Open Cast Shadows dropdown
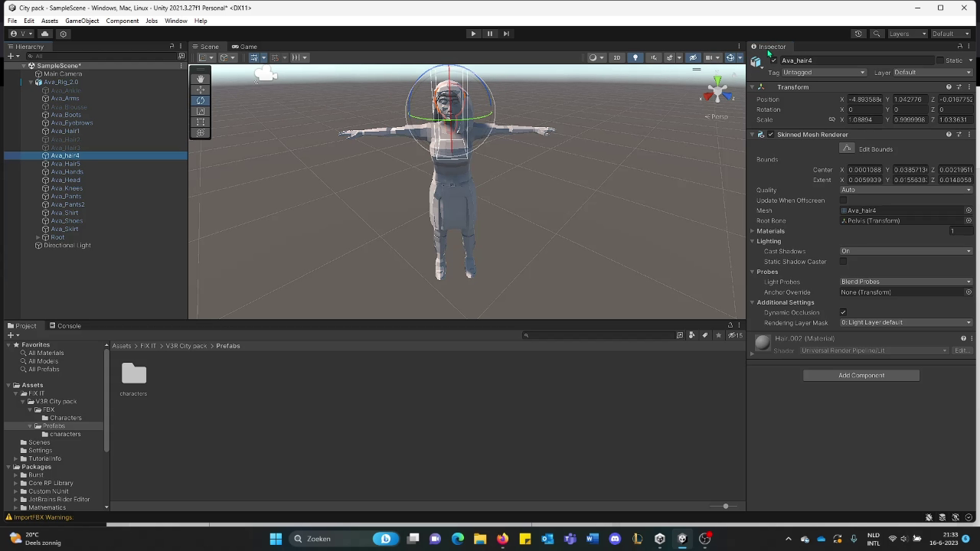980x551 pixels. pos(906,251)
